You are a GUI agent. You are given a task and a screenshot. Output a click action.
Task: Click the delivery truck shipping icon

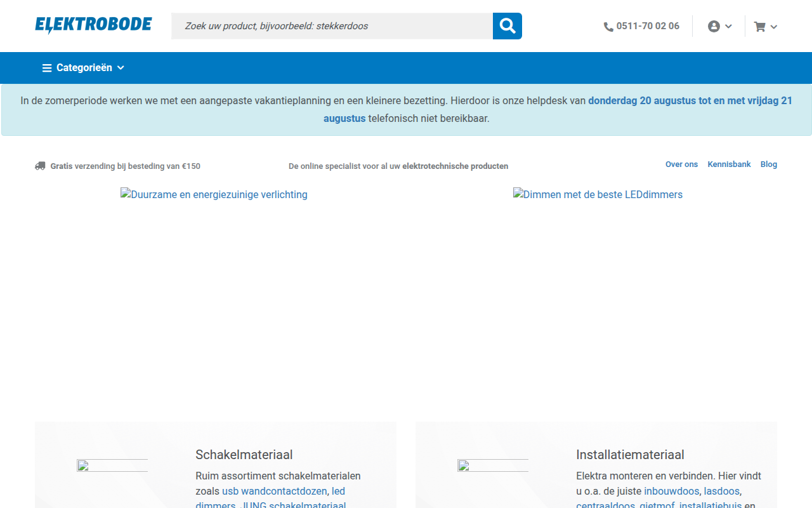[40, 166]
